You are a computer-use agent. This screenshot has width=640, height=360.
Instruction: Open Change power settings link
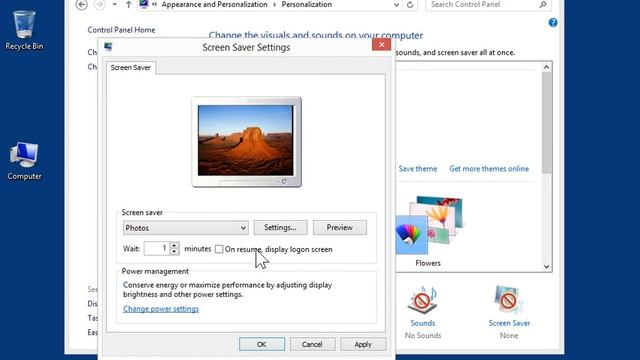coord(161,309)
